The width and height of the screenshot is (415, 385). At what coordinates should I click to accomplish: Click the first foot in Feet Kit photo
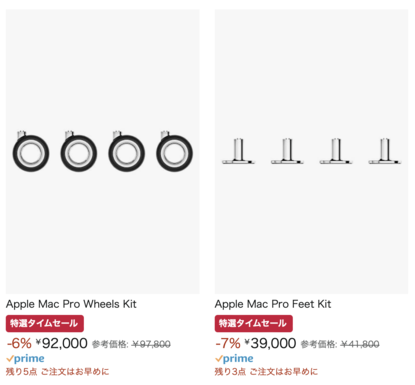click(x=238, y=151)
